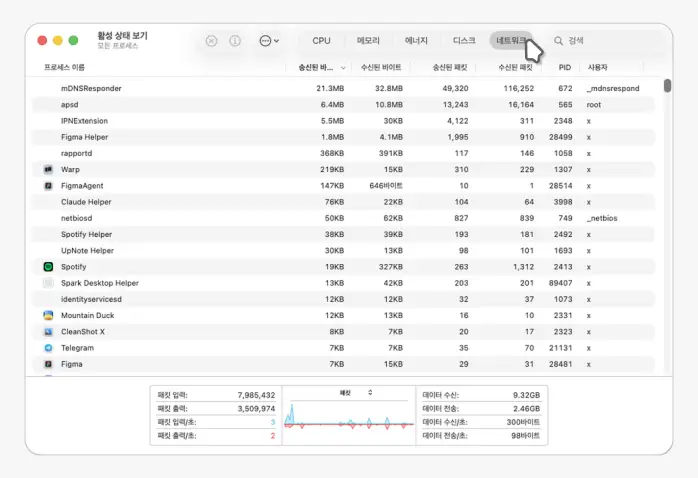This screenshot has width=698, height=478.
Task: Click the 7,985,432 packets in value
Action: click(256, 395)
